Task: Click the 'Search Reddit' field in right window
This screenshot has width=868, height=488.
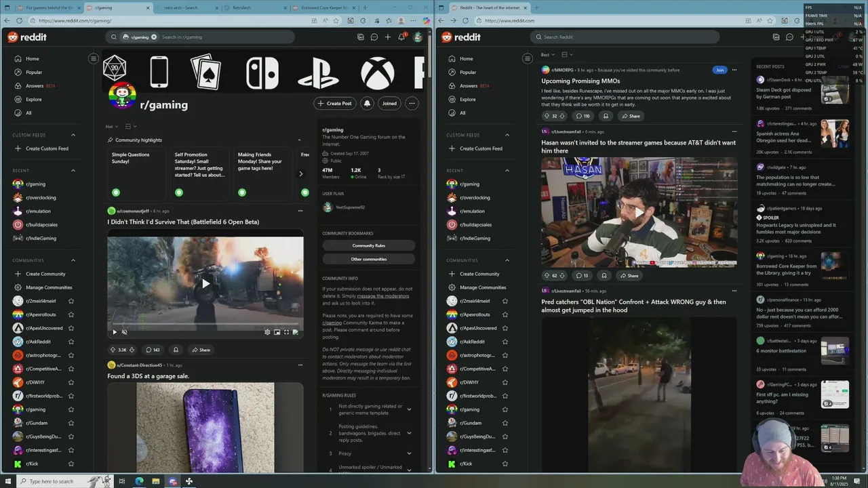Action: 625,37
